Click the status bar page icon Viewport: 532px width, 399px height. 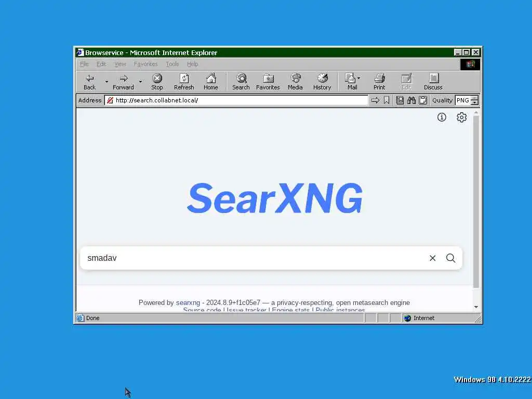(x=80, y=318)
